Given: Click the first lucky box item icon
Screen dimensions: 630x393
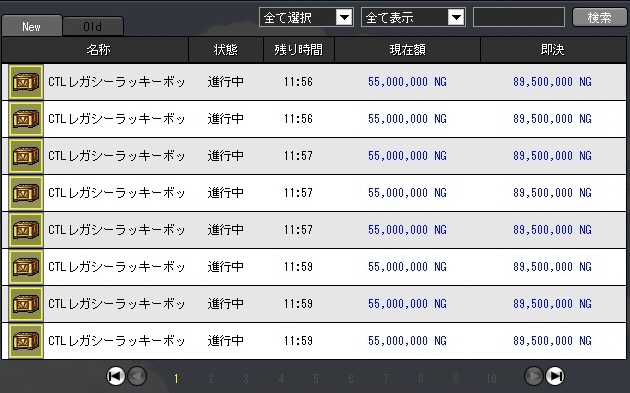Looking at the screenshot, I should (26, 82).
